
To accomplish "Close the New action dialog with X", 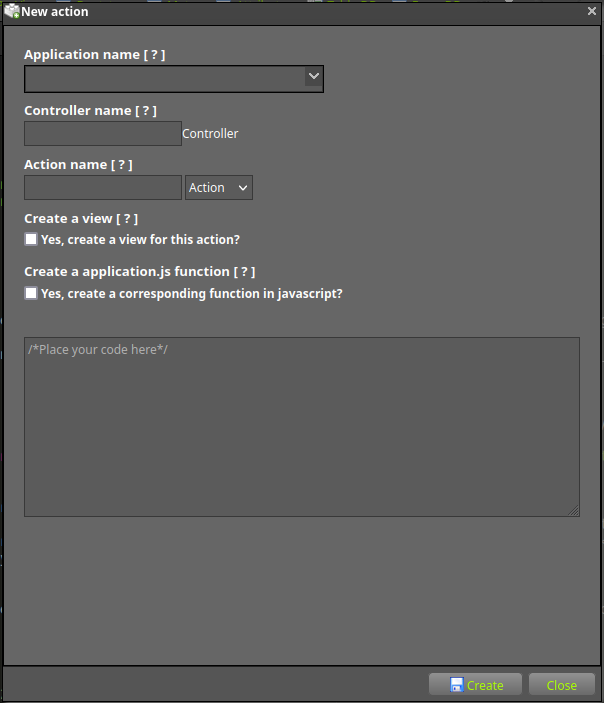I will point(592,11).
